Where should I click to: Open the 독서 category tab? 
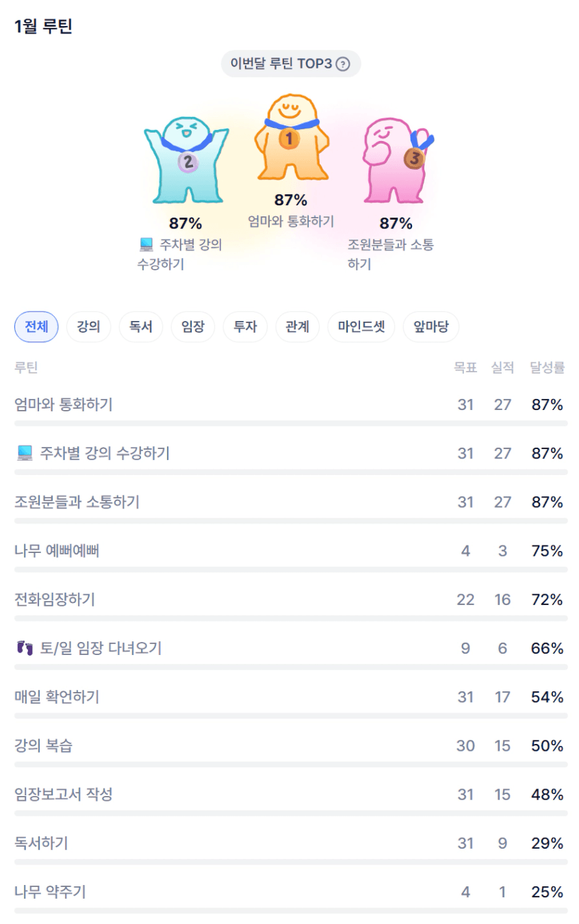(x=140, y=327)
